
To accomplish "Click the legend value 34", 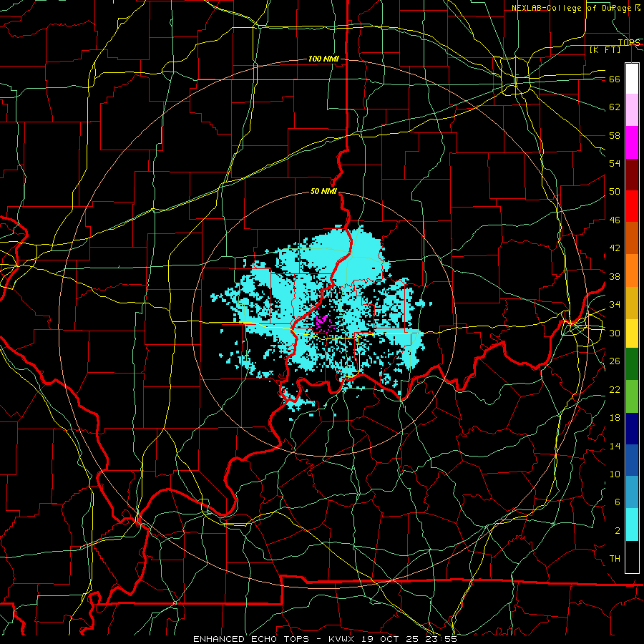I will [615, 305].
